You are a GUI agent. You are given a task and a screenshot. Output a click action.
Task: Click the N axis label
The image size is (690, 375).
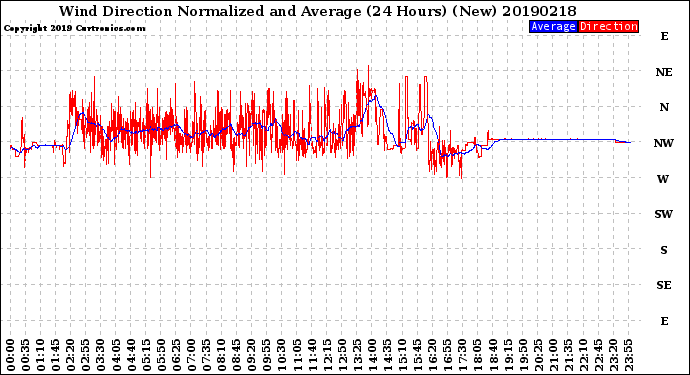[x=664, y=107]
